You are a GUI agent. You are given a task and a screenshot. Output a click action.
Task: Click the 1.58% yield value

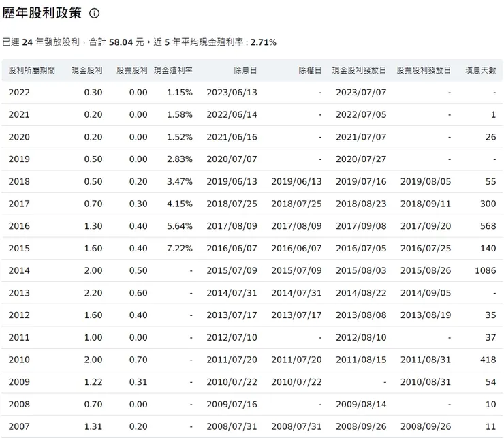pos(180,115)
